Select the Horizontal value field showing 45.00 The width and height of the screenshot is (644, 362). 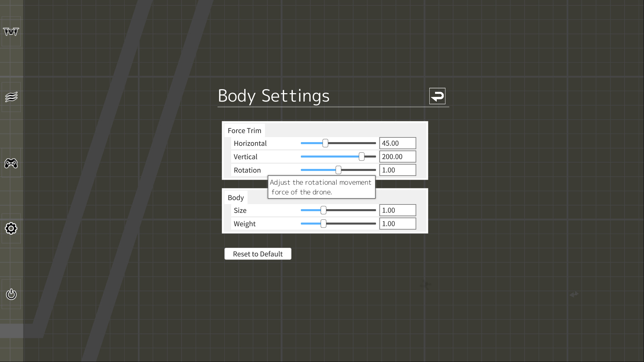(x=397, y=143)
